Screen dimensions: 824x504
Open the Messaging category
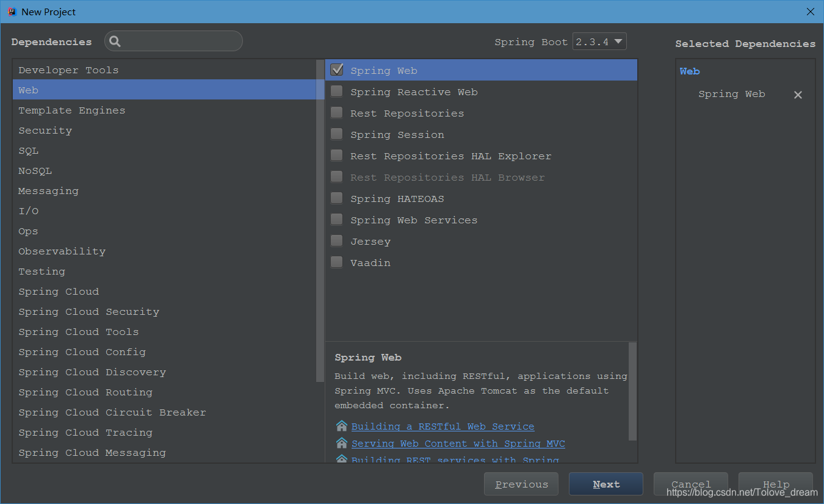(x=165, y=190)
